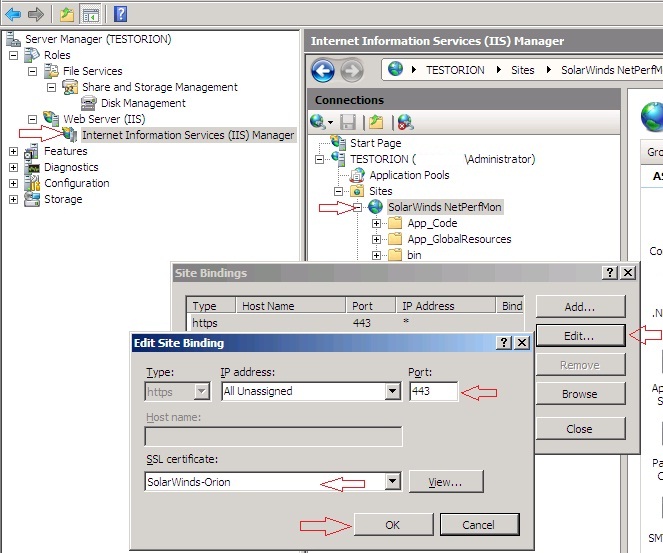Select the App_GlobalResources folder

[459, 239]
